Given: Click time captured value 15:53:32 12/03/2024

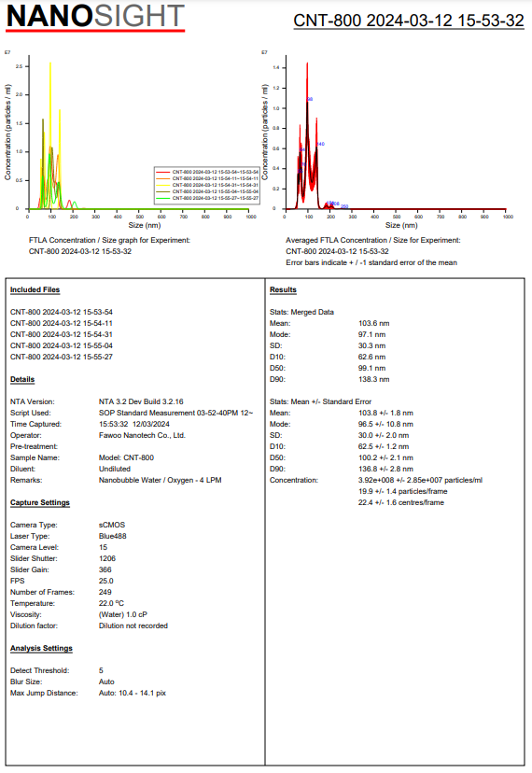Looking at the screenshot, I should (x=134, y=424).
